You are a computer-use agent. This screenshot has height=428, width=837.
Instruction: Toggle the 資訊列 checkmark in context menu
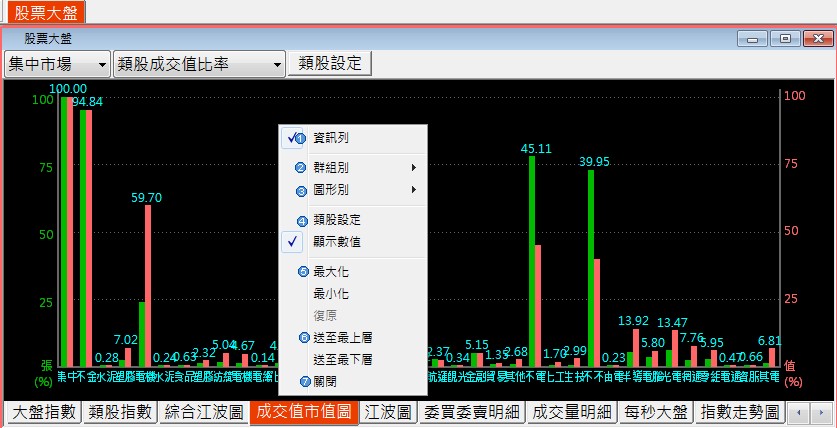294,138
